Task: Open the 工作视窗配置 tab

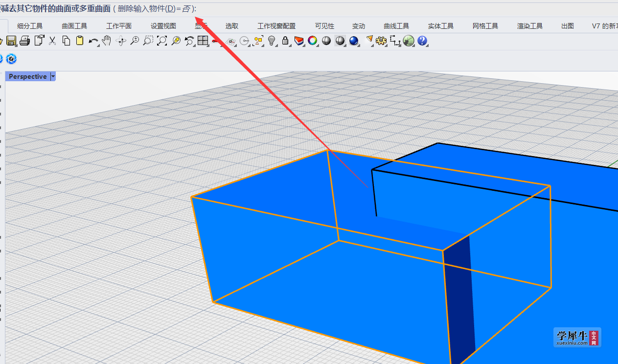Action: coord(276,26)
